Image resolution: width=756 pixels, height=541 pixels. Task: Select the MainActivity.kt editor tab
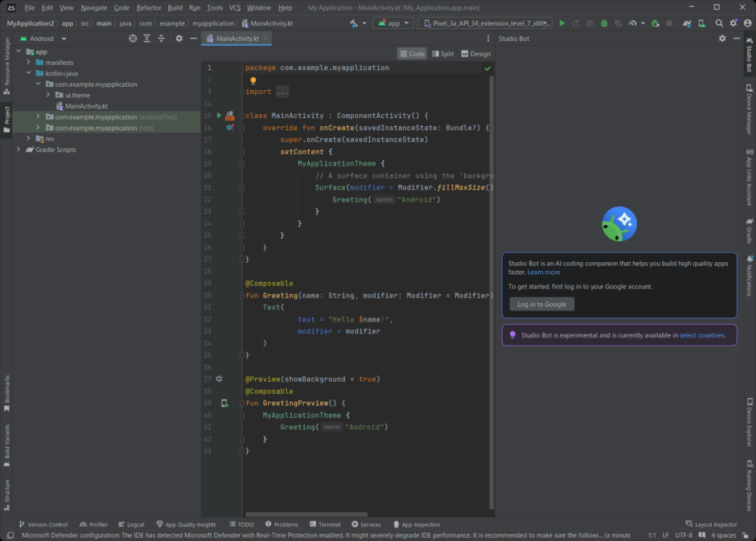[236, 39]
